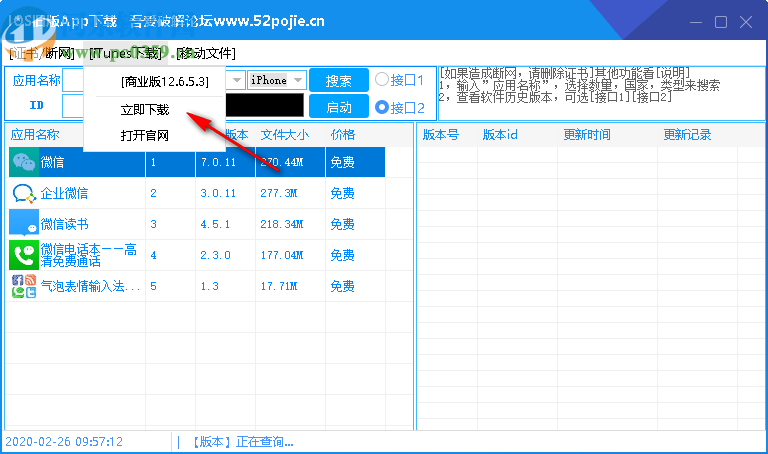The height and width of the screenshot is (454, 768).
Task: Open the [iTunes下载] menu
Action: [125, 53]
